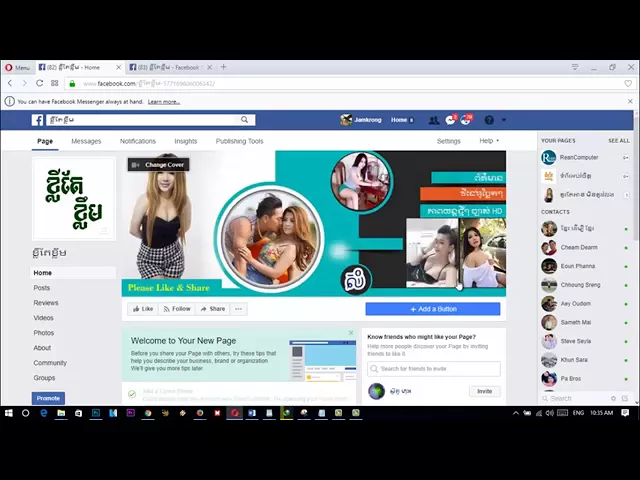
Task: Open chat with Cheam Dearm
Action: tap(585, 247)
